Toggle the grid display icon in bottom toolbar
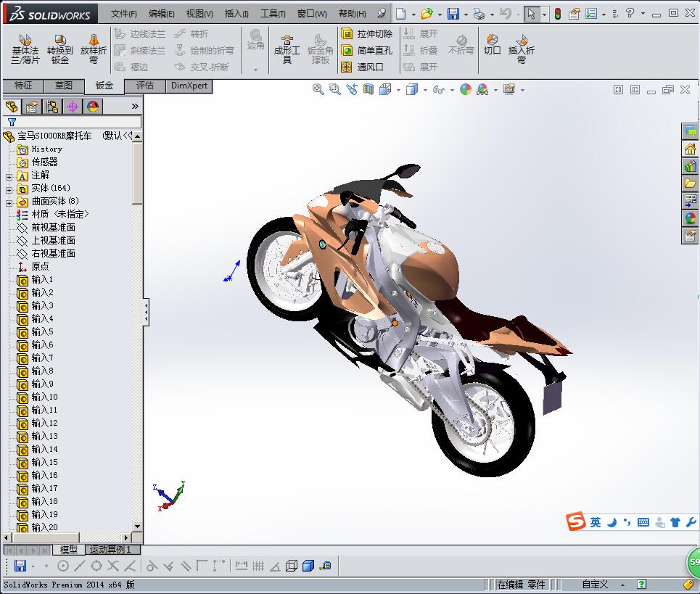 [258, 566]
